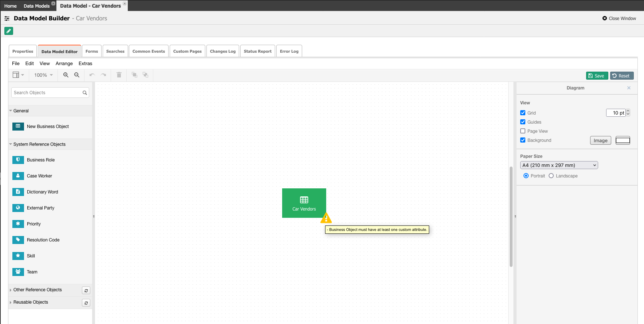Open the File menu

click(x=16, y=63)
